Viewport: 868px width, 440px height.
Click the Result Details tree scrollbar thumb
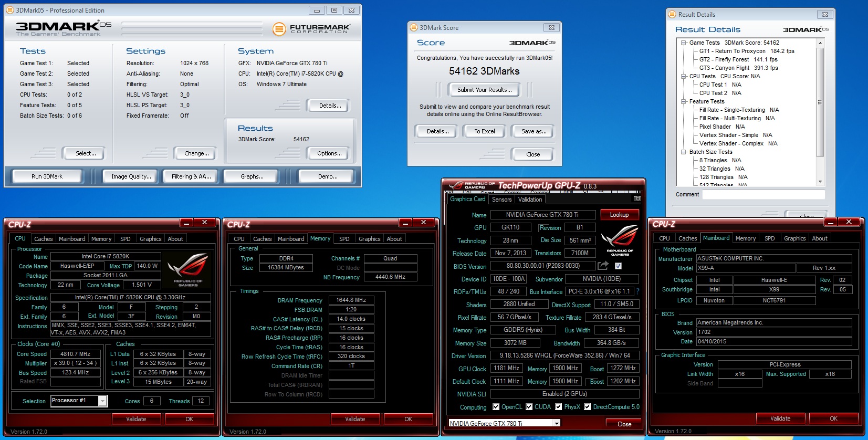point(820,102)
